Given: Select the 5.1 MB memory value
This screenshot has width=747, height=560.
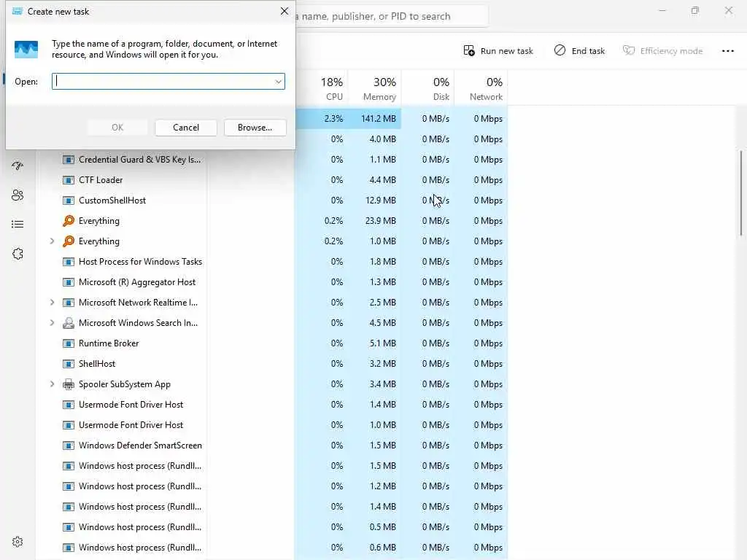Looking at the screenshot, I should (x=382, y=343).
